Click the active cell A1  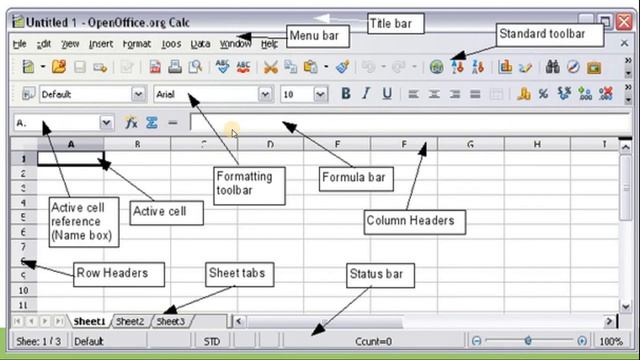click(x=71, y=158)
